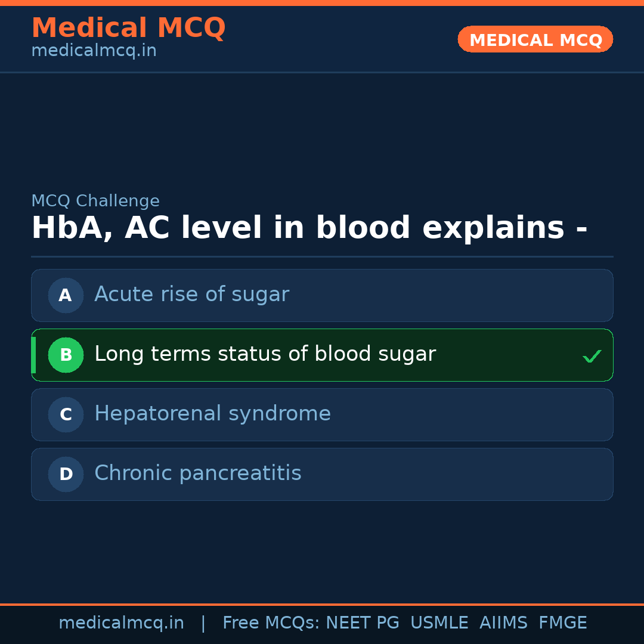
Task: Select 'Long terms status of blood sugar'
Action: [265, 354]
